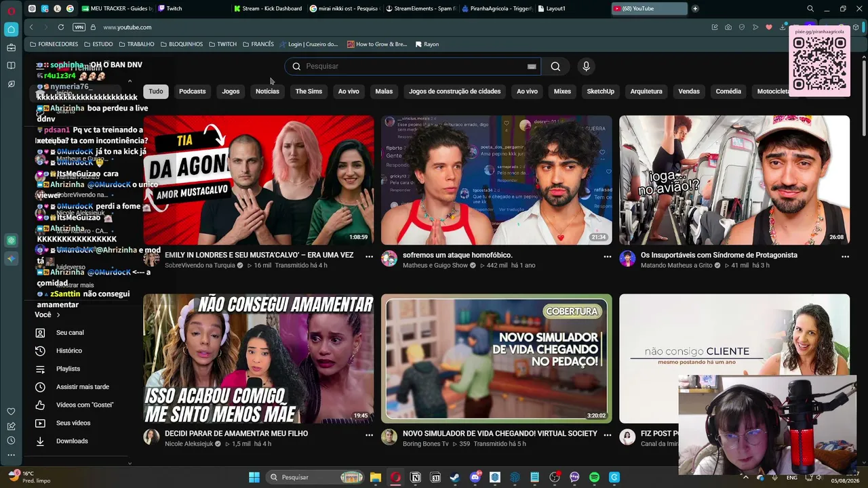Open SobreVivendo na Turquia channel
Screen dimensions: 868x488
pyautogui.click(x=200, y=265)
